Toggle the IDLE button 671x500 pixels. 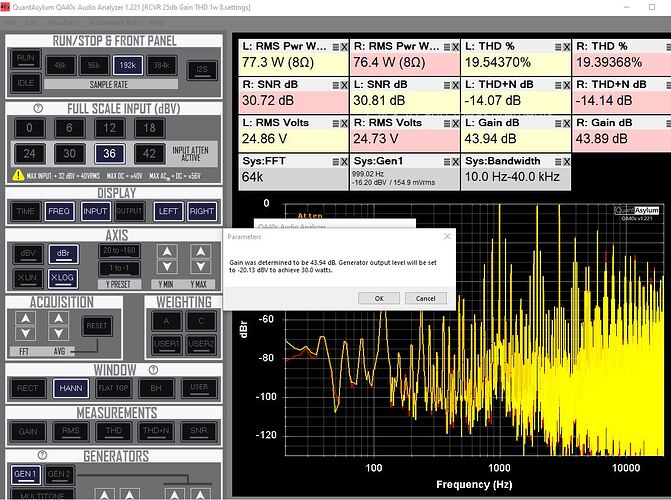pos(26,83)
